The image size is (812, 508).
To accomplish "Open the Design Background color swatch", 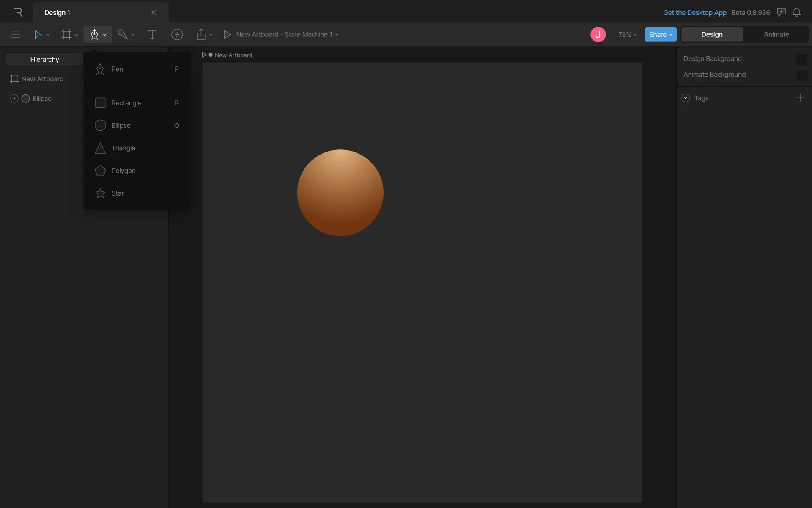I will pyautogui.click(x=801, y=59).
